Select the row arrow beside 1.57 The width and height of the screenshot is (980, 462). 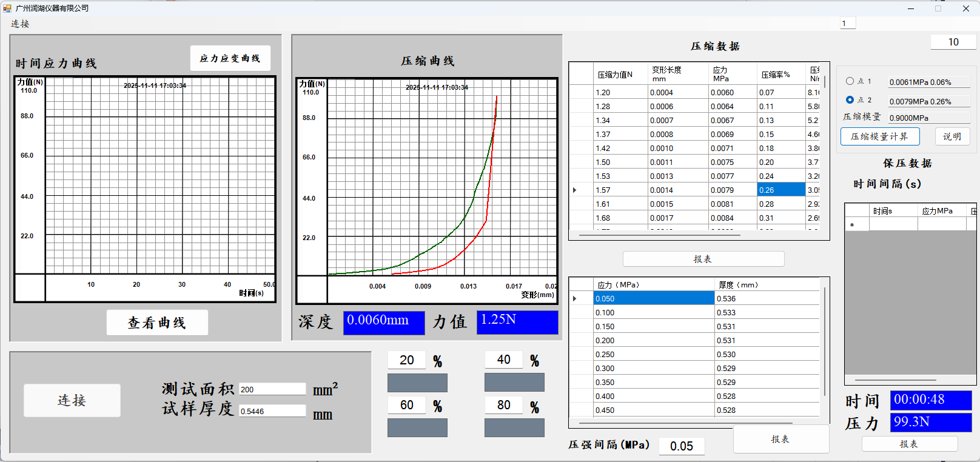coord(575,190)
